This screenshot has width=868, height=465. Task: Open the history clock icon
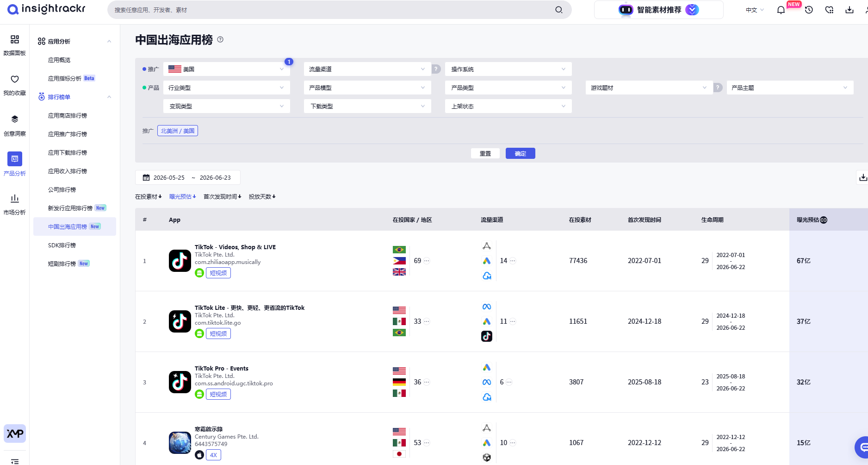coord(809,10)
